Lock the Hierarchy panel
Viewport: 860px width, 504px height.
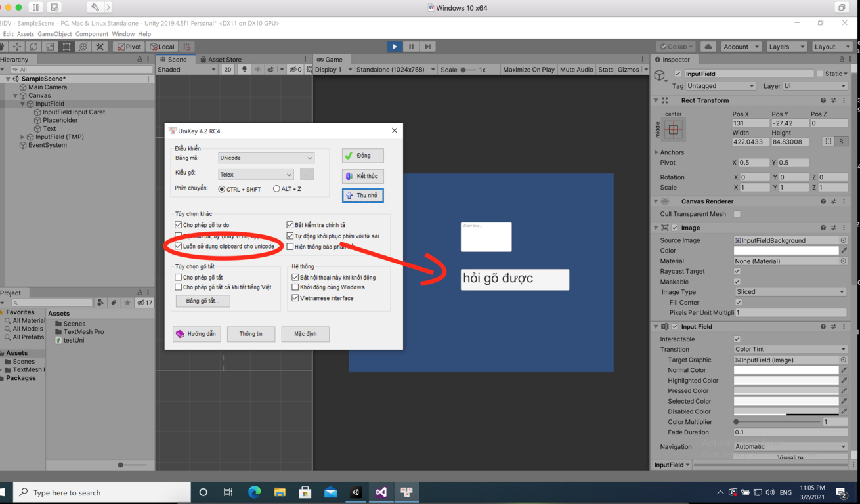point(139,60)
